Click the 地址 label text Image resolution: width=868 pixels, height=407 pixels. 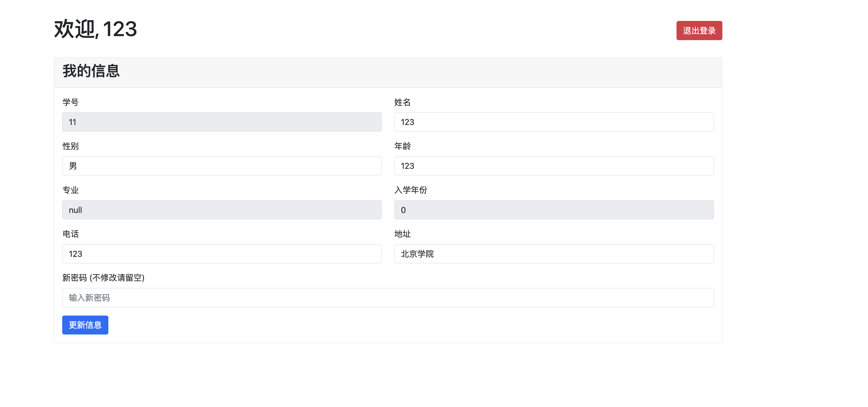click(402, 234)
